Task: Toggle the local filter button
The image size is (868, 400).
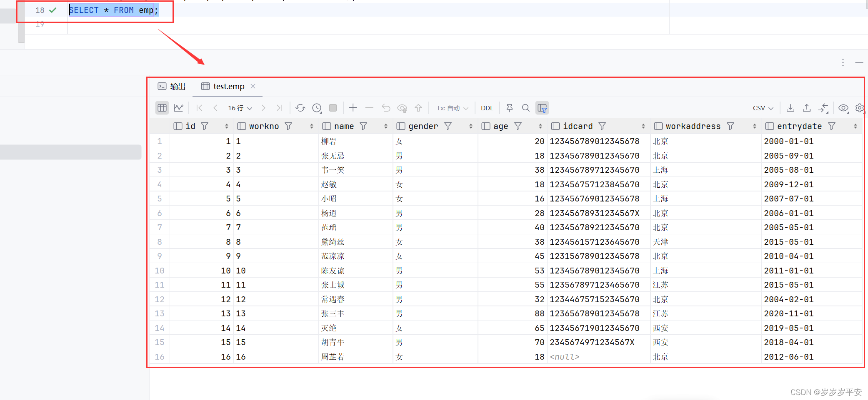Action: coord(542,108)
